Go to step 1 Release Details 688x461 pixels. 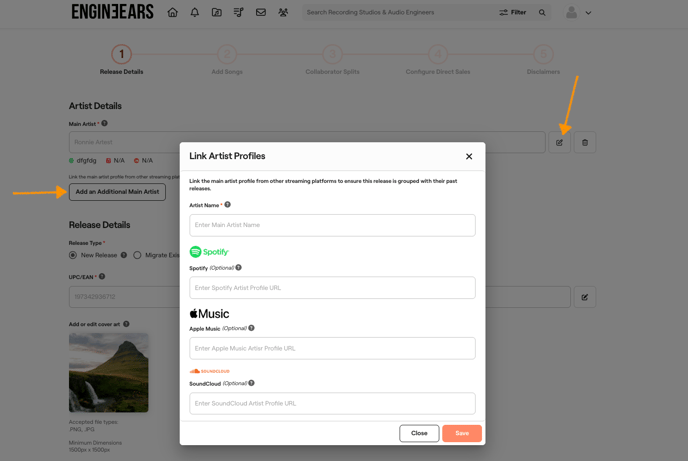[121, 55]
